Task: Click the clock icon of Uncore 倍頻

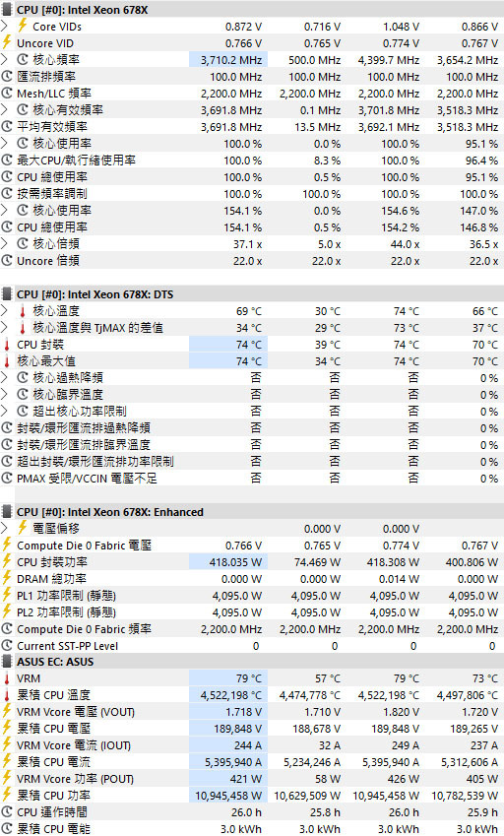Action: point(7,261)
